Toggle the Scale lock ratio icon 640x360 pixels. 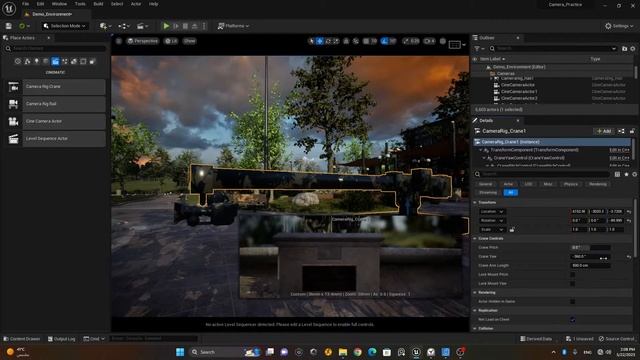pos(512,230)
